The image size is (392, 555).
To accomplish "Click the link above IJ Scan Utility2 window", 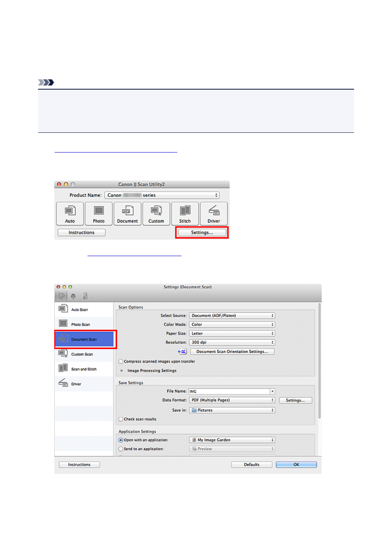I will click(116, 150).
